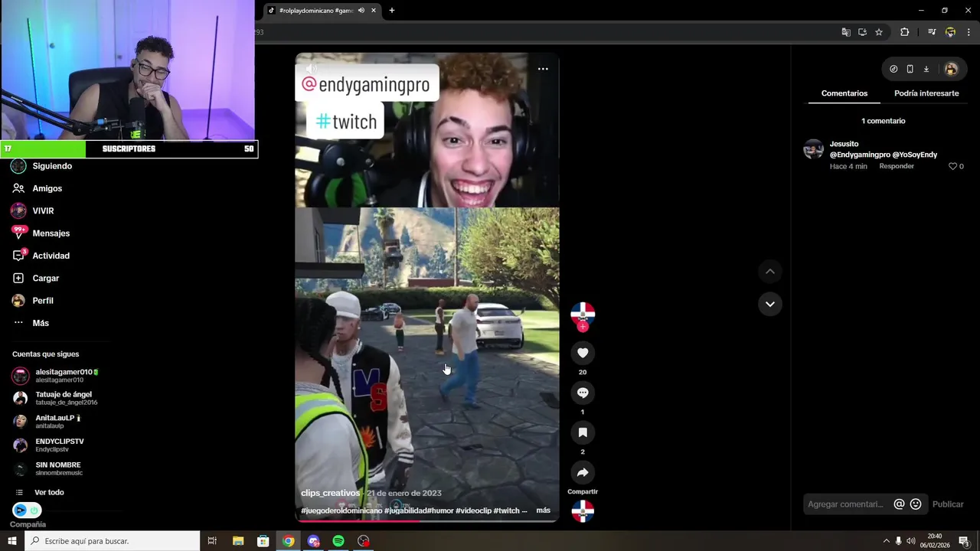The image size is (980, 551).
Task: Open File Explorer from the taskbar
Action: (238, 541)
